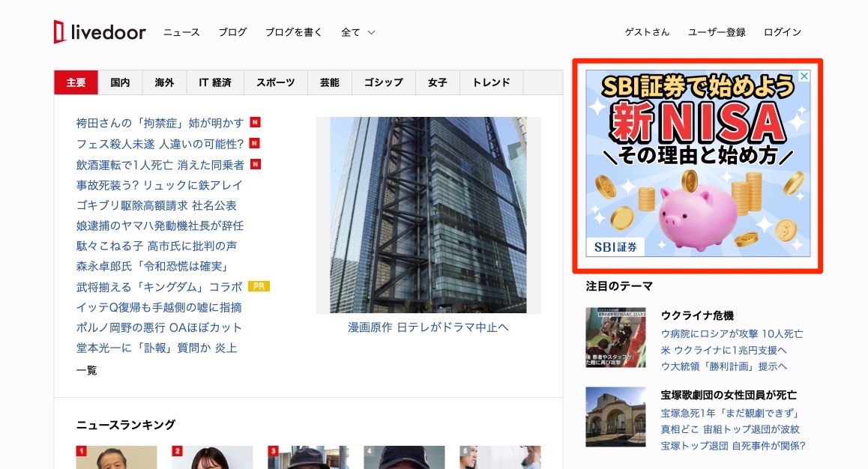Open ブログを書く in the top navigation
Image resolution: width=868 pixels, height=469 pixels.
[x=293, y=32]
